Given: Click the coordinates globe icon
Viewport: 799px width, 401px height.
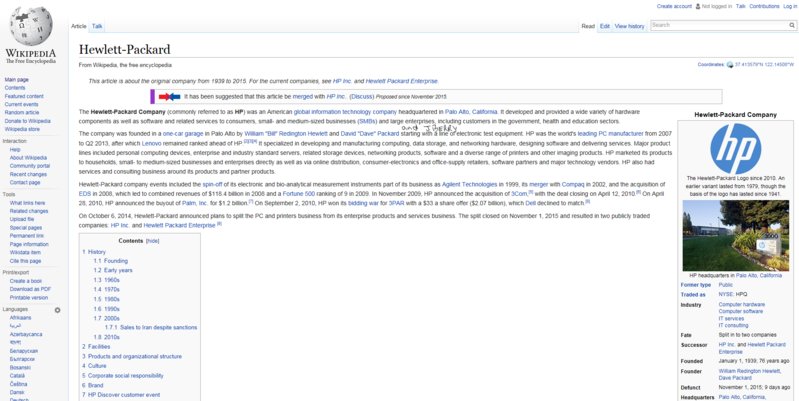Looking at the screenshot, I should pyautogui.click(x=730, y=65).
